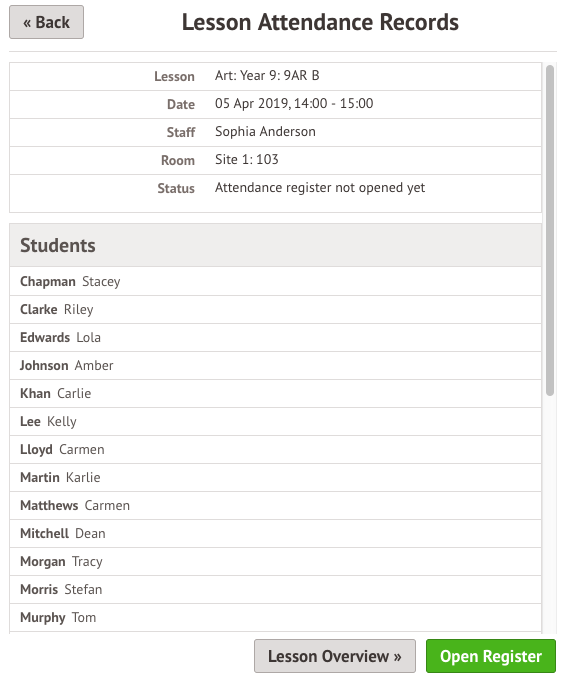Select student Morgan Tracy
Screen dimensions: 570x680
[275, 561]
